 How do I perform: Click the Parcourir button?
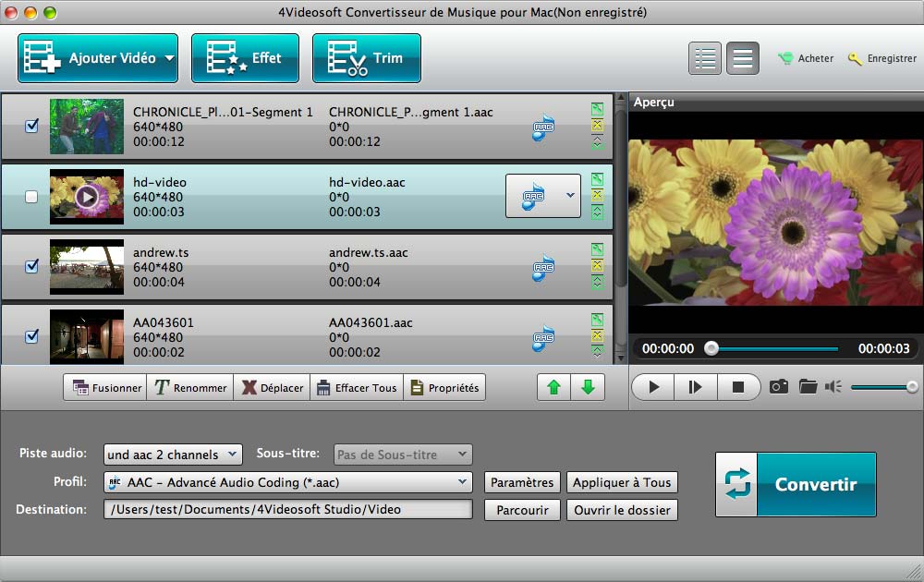pos(522,510)
